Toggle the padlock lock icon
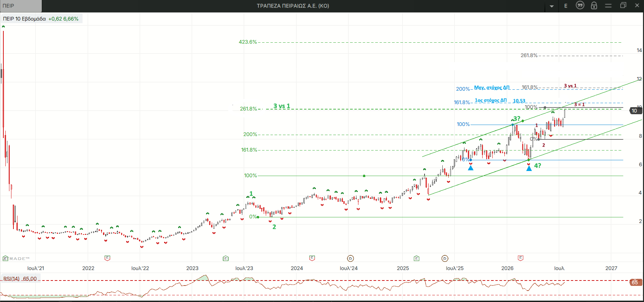The height and width of the screenshot is (302, 644). pyautogui.click(x=594, y=5)
